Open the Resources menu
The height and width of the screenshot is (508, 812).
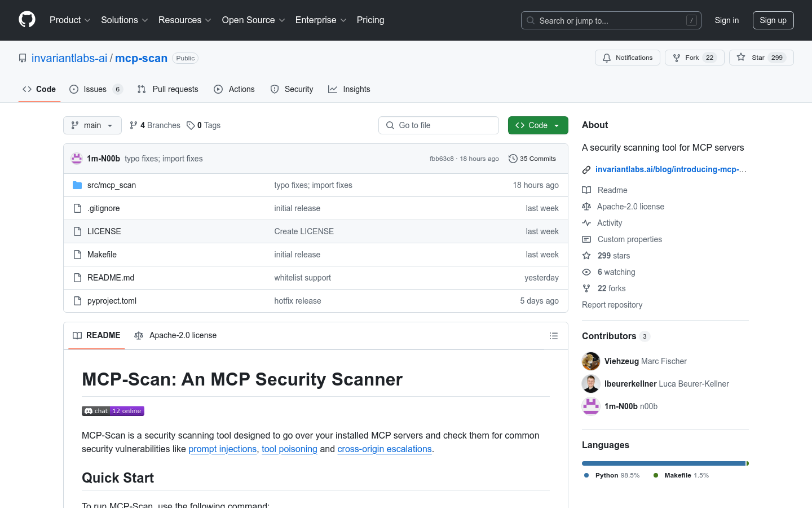[x=185, y=20]
